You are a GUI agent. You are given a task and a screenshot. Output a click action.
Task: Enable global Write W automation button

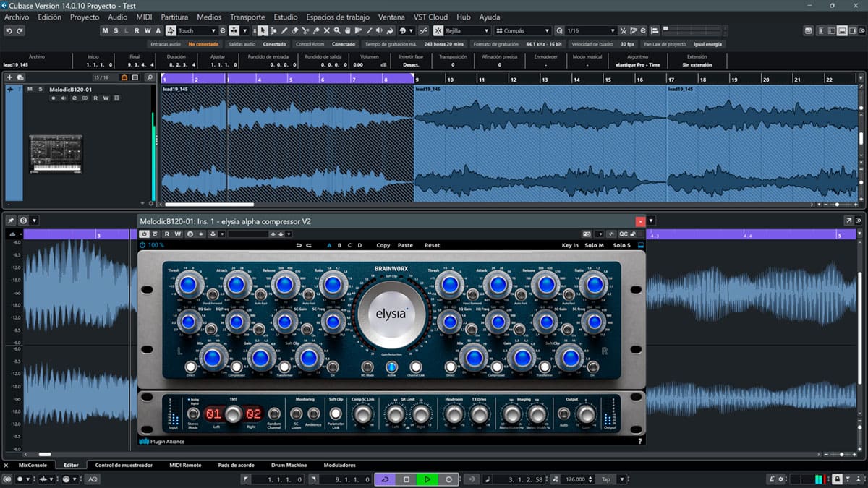(147, 30)
